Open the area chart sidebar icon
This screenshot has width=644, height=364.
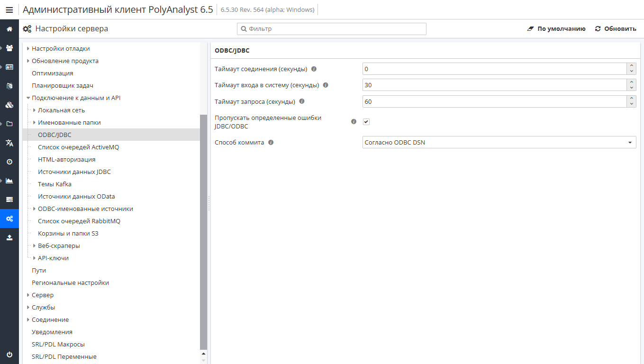(x=9, y=181)
